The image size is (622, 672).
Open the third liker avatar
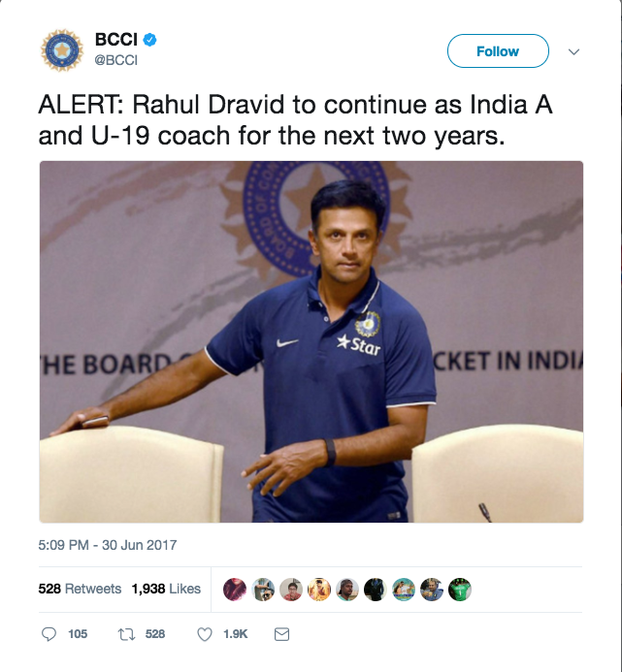tap(291, 590)
